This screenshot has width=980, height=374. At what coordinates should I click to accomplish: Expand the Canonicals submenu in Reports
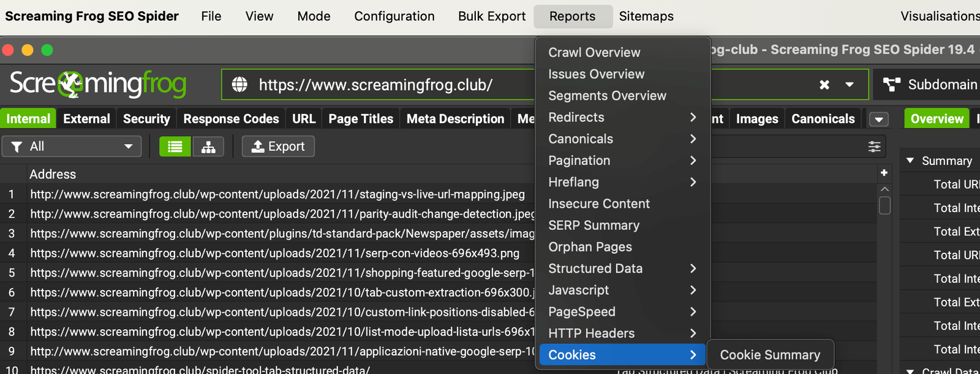(623, 139)
